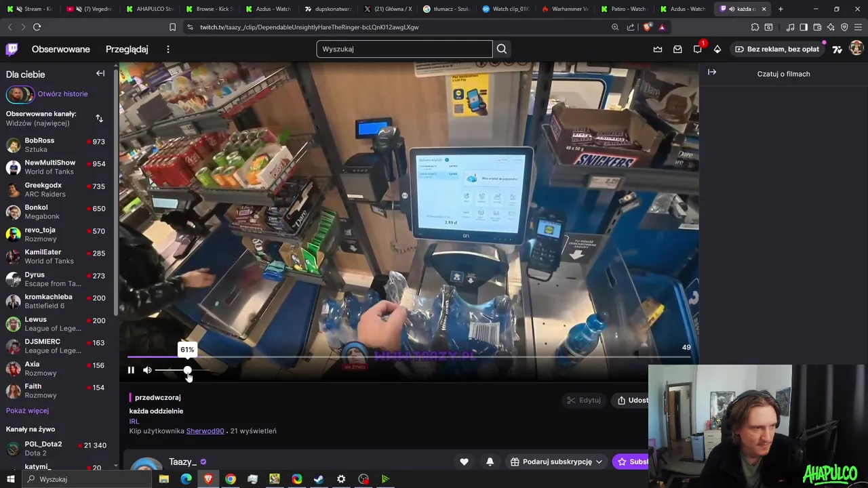
Task: Open Taazy_ channel name link
Action: point(182,462)
